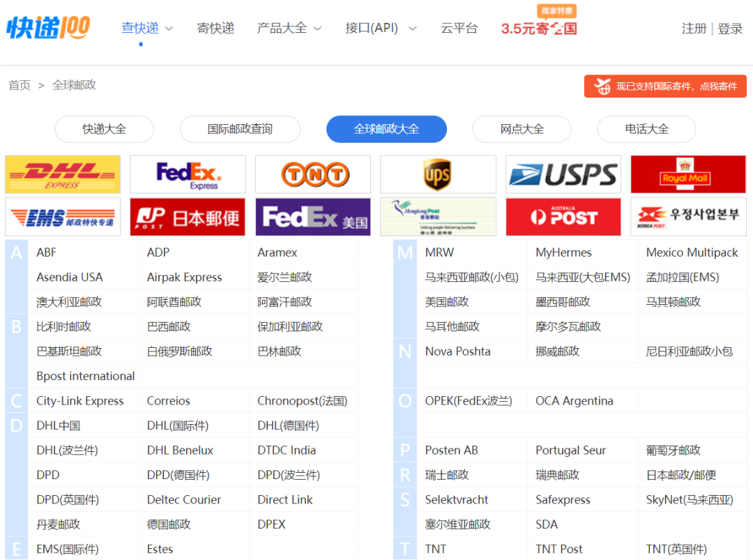The height and width of the screenshot is (560, 753).
Task: Open the Aramex carrier link
Action: pyautogui.click(x=277, y=252)
